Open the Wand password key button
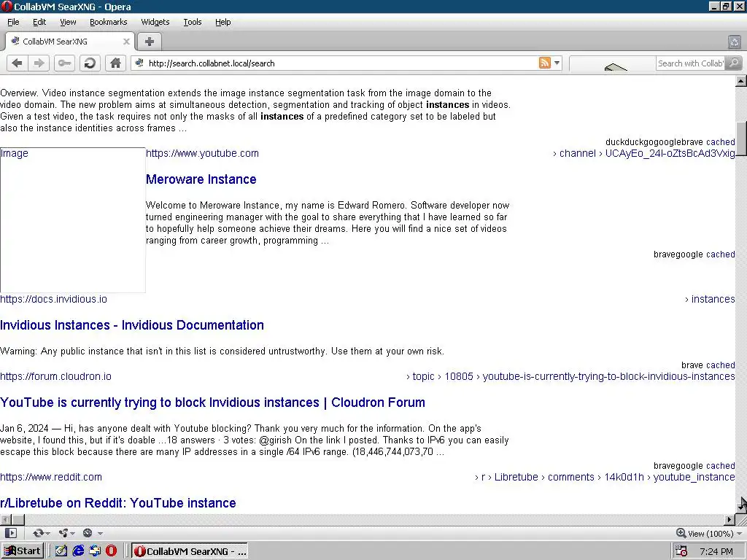Screen dimensions: 747x560 (x=64, y=63)
